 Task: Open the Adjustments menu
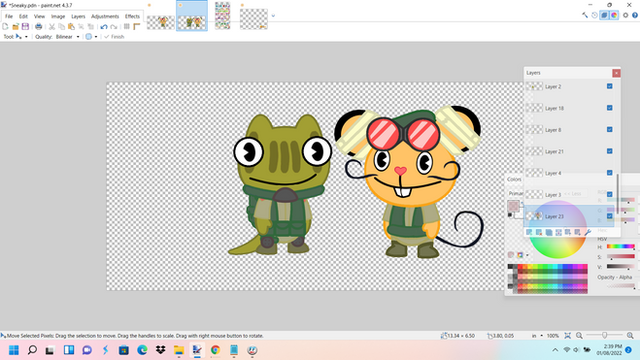tap(105, 16)
